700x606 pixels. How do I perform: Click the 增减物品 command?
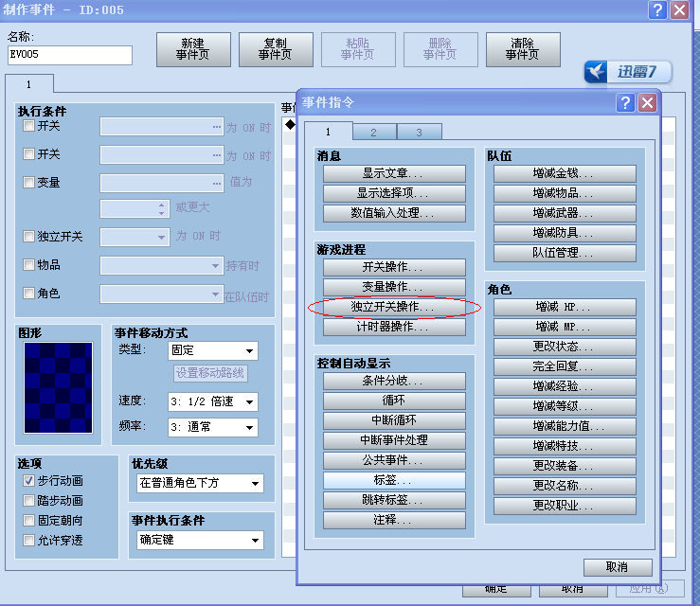565,193
